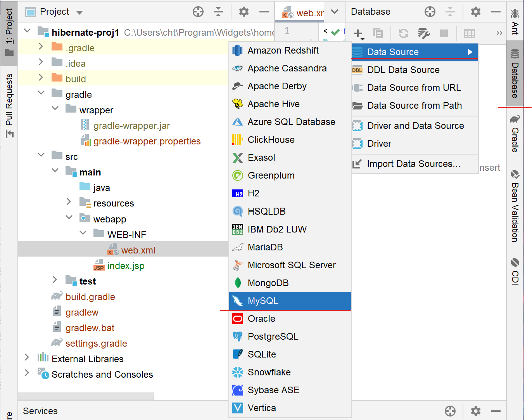Expand the test folder
The width and height of the screenshot is (532, 420).
[55, 279]
